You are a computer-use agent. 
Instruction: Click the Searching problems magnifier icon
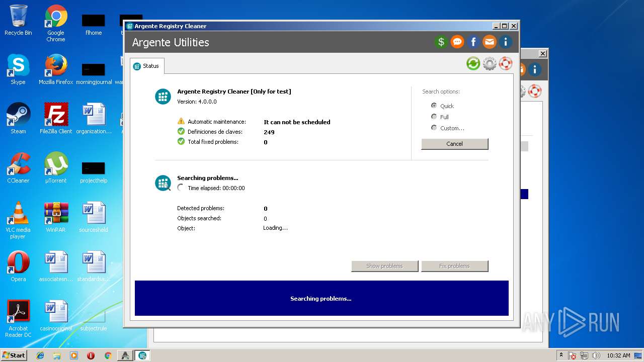coord(163,183)
